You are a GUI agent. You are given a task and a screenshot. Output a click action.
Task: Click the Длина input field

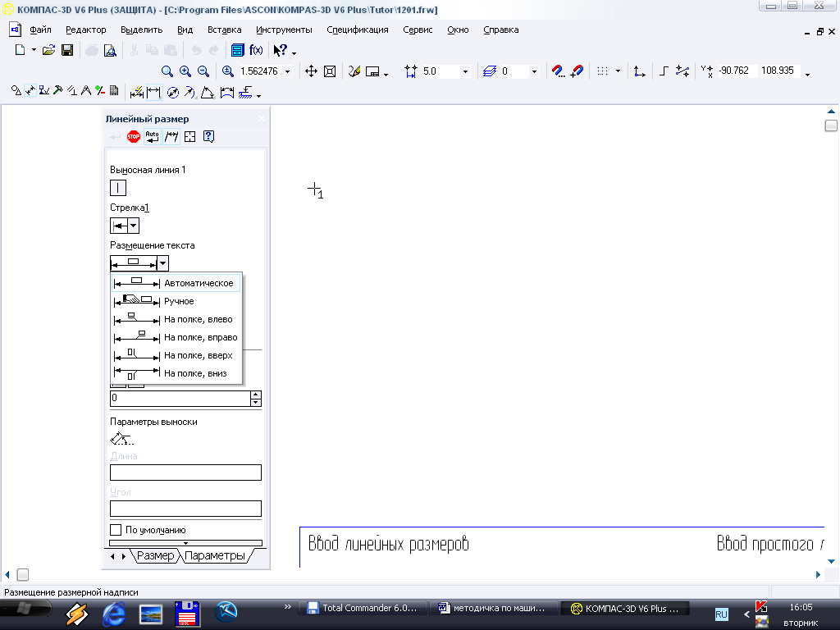point(185,472)
